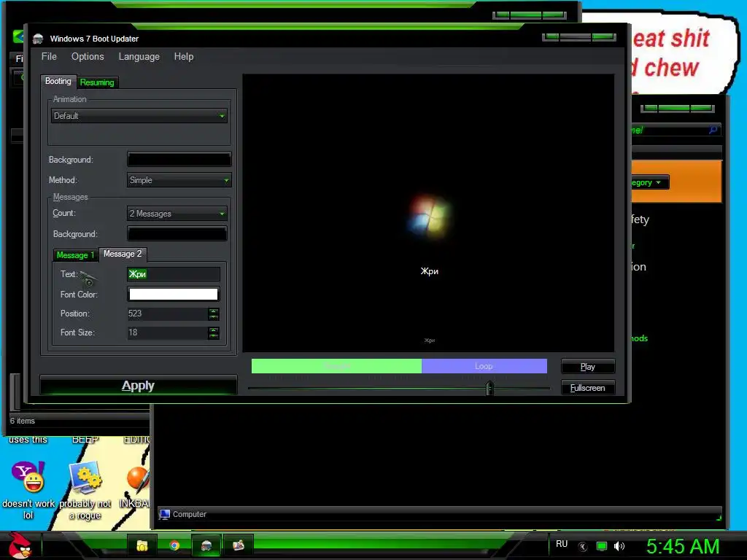
Task: Click the RU language indicator
Action: point(562,544)
